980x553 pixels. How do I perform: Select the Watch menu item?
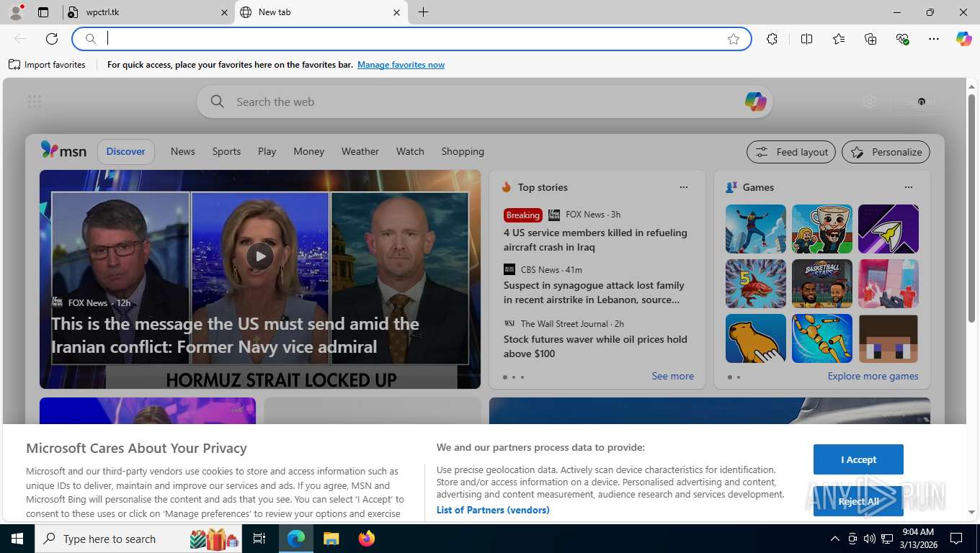click(x=410, y=151)
